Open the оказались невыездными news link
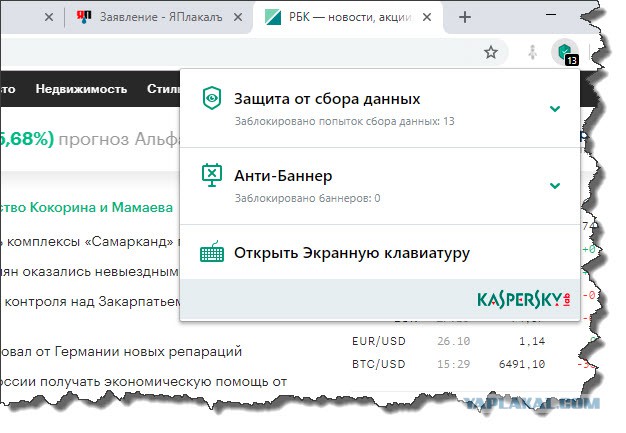 pos(89,272)
